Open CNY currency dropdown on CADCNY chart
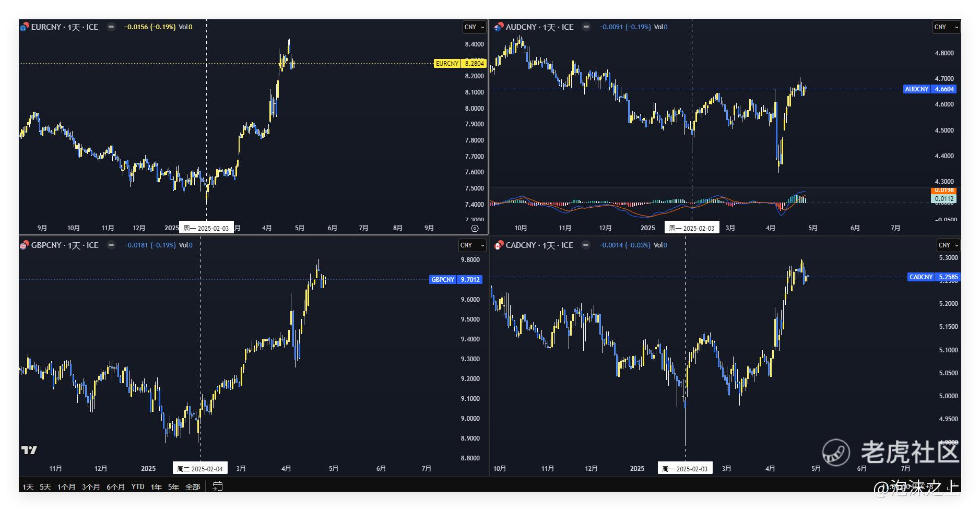This screenshot has width=980, height=511. click(x=948, y=245)
